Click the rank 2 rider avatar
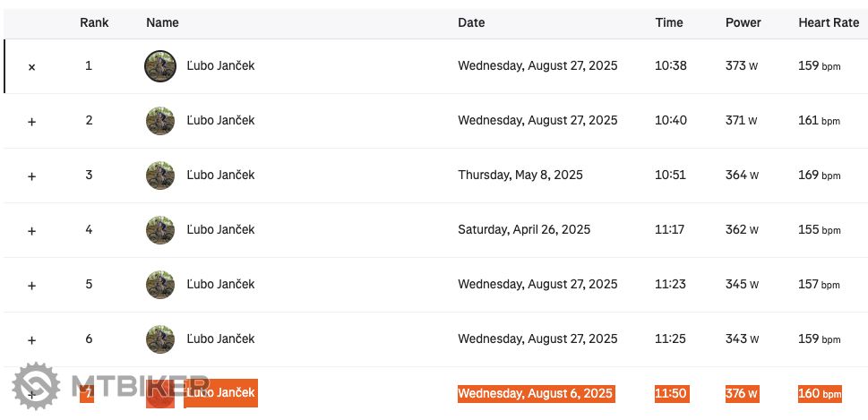The width and height of the screenshot is (868, 420). pyautogui.click(x=160, y=121)
